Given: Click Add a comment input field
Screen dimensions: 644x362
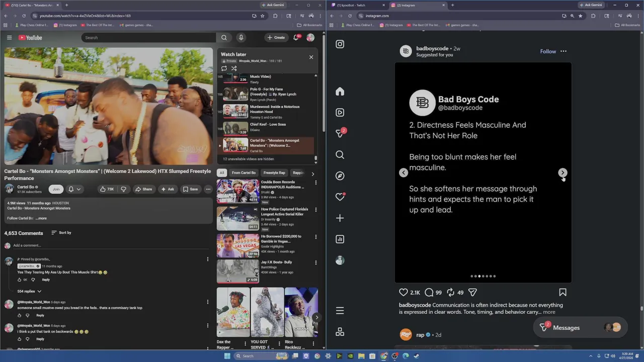Looking at the screenshot, I should coord(111,245).
